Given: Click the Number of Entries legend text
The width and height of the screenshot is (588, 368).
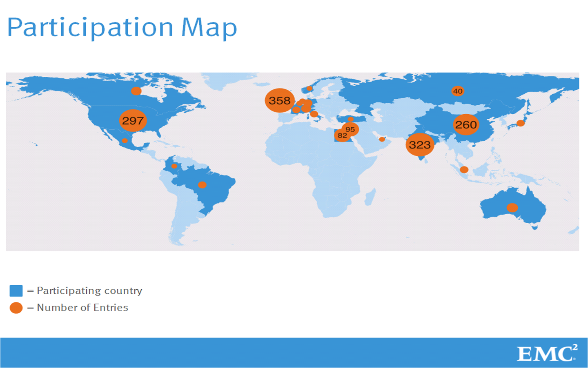Looking at the screenshot, I should coord(82,308).
